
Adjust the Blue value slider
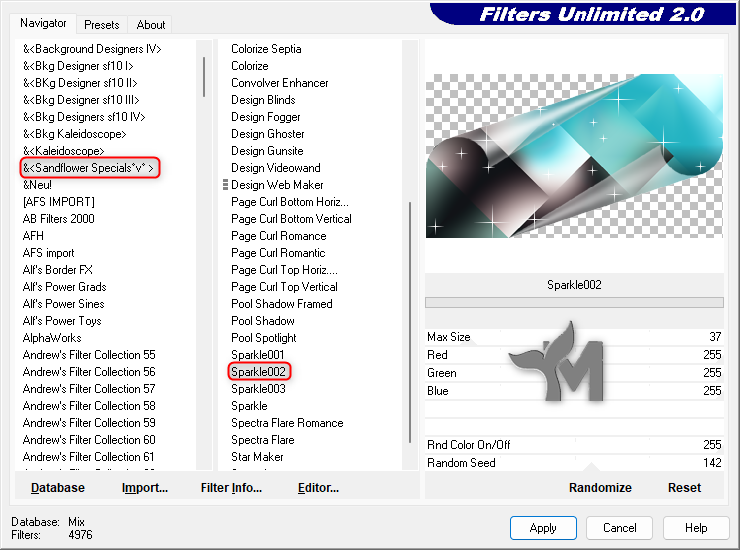point(574,391)
